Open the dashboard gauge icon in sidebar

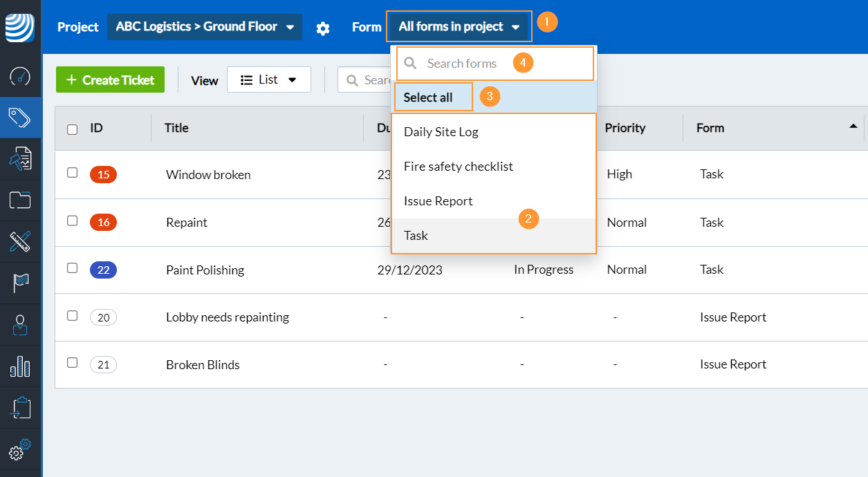pos(20,76)
